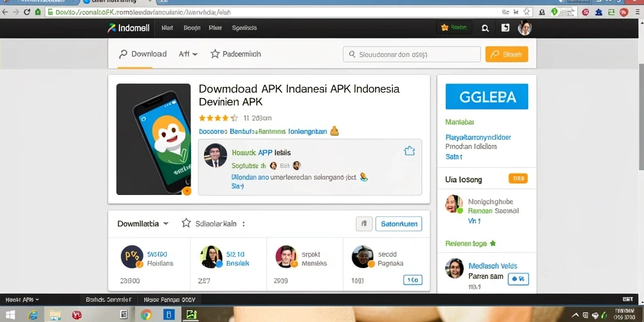Expand the Dowmllatia dropdown

point(143,224)
